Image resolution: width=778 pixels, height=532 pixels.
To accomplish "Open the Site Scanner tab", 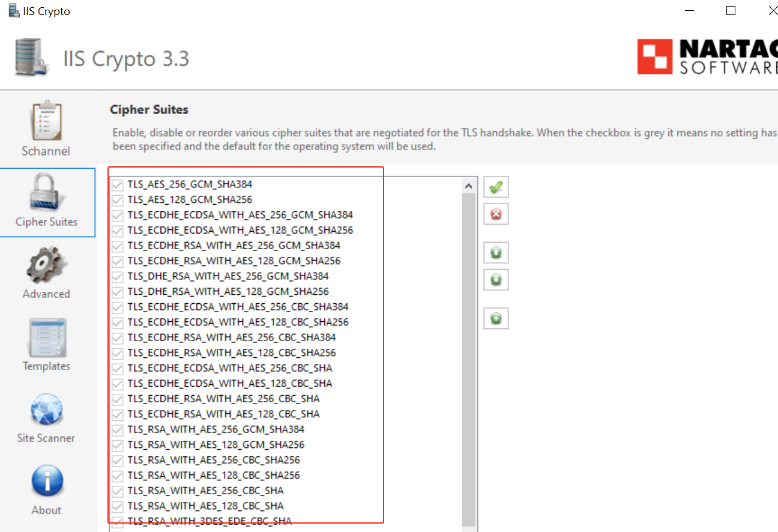I will point(46,417).
